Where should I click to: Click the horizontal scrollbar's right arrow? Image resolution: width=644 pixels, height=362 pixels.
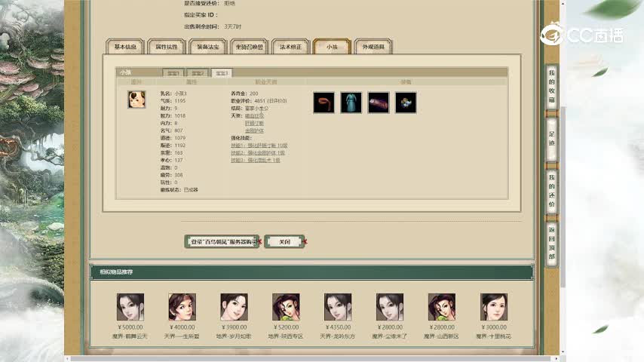[x=557, y=359]
